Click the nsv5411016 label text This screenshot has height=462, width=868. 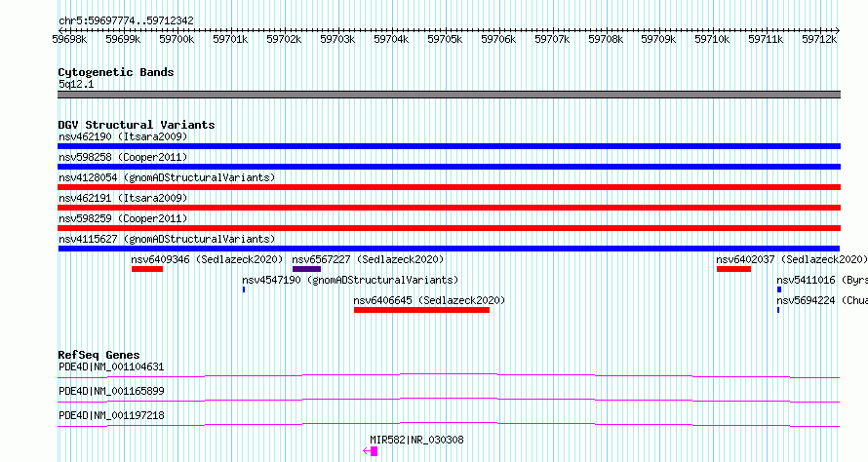tap(822, 280)
